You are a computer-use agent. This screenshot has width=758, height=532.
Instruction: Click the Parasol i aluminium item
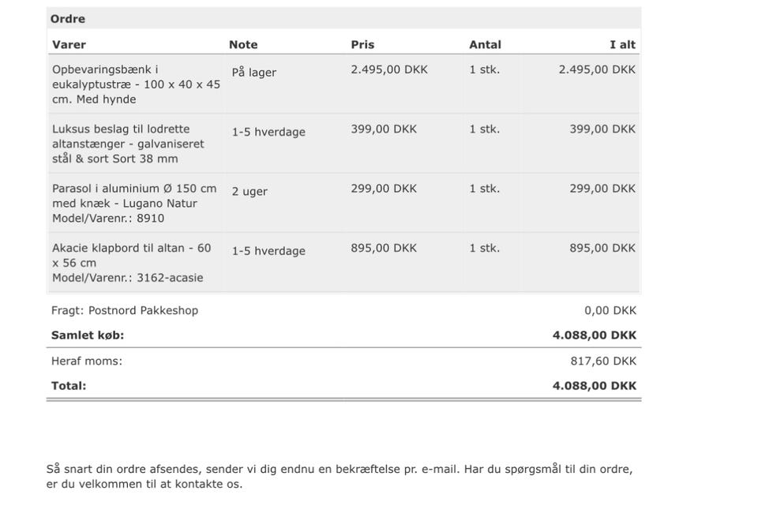point(134,203)
